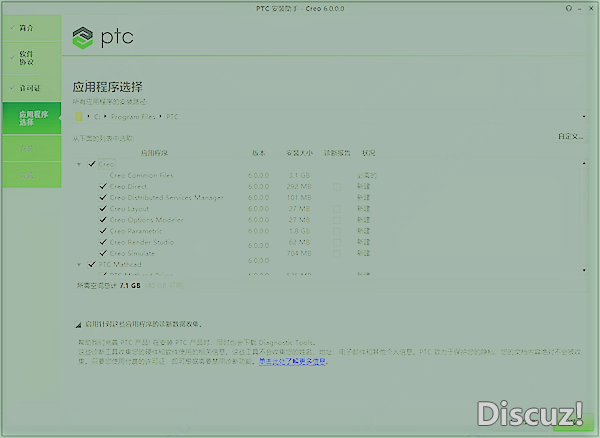Click the 292 MB size value
The height and width of the screenshot is (438, 600).
299,186
